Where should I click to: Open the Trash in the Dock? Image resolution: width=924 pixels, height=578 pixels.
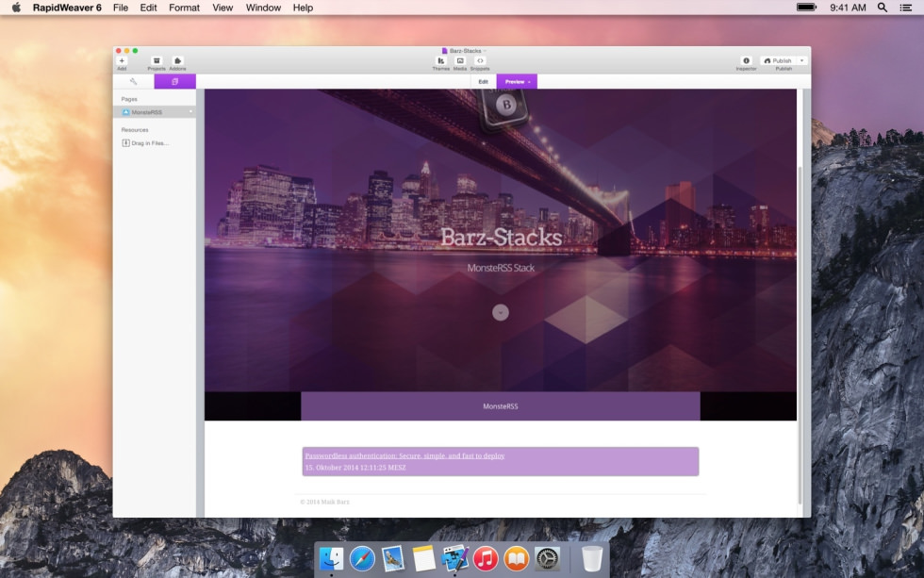tap(592, 558)
